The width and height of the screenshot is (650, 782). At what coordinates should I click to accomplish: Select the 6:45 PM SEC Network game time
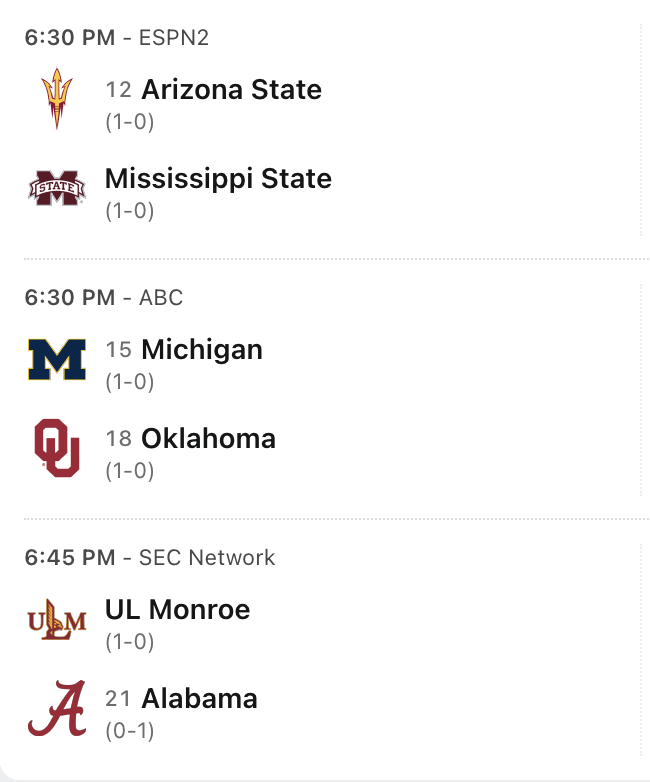[x=70, y=557]
